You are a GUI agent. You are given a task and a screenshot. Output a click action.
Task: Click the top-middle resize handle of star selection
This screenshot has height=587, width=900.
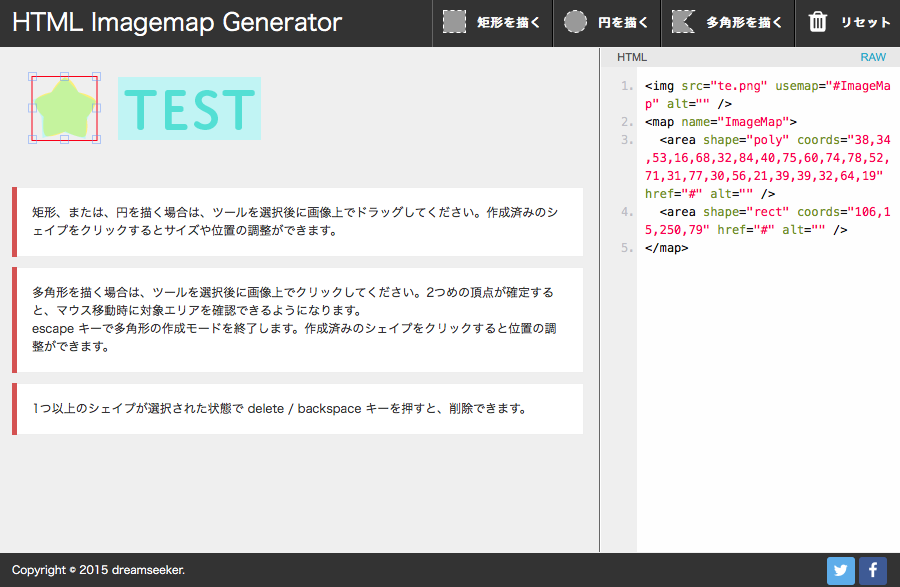[64, 76]
